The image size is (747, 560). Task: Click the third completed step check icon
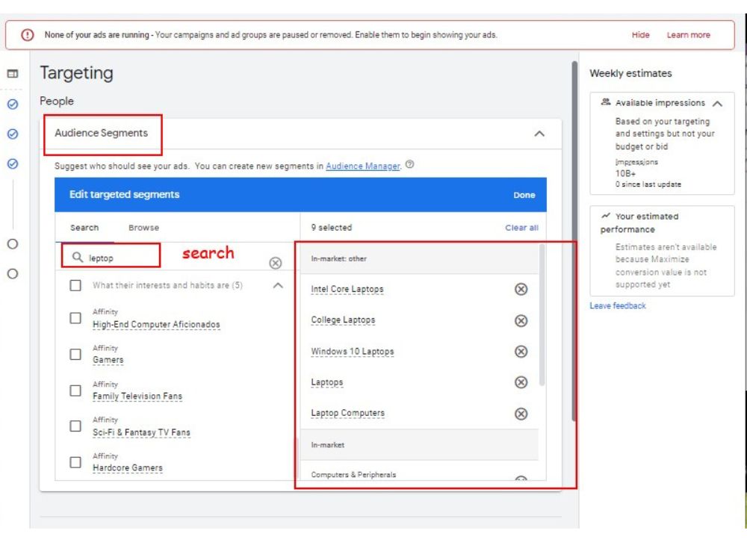(x=13, y=164)
